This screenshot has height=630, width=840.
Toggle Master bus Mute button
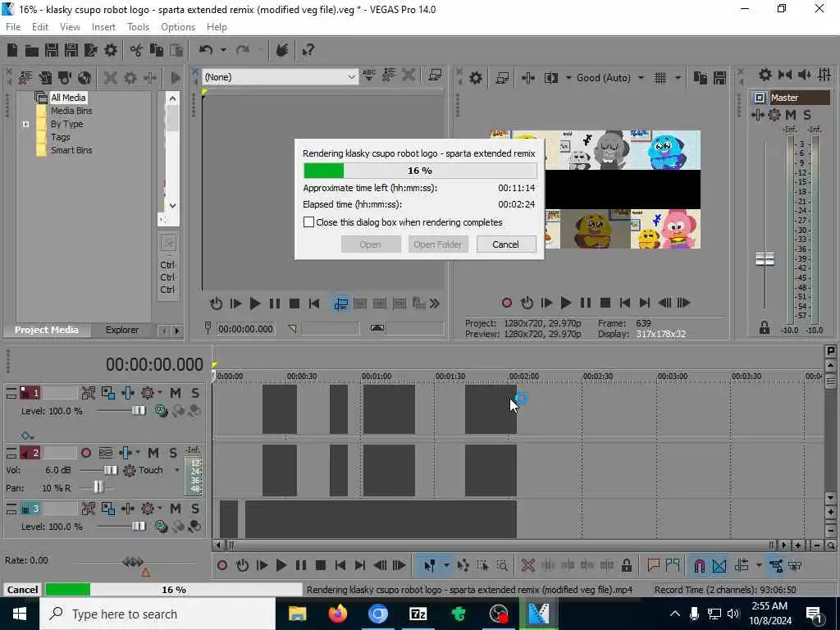(x=791, y=115)
